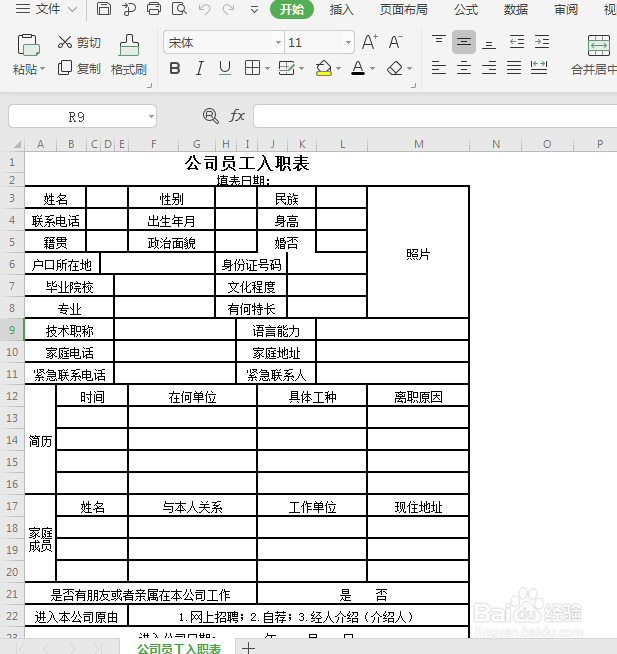617x654 pixels.
Task: Click the 公司员工入职表 title cell
Action: pyautogui.click(x=247, y=163)
